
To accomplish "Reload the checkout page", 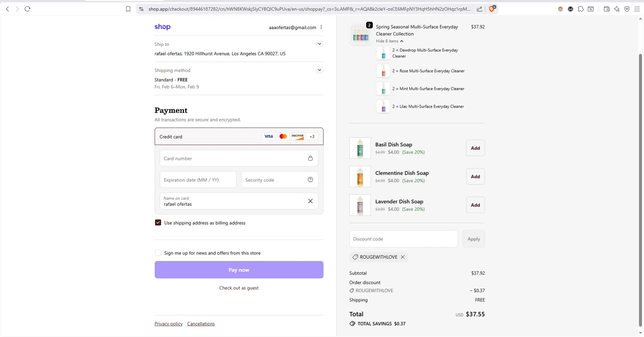I will tap(27, 9).
